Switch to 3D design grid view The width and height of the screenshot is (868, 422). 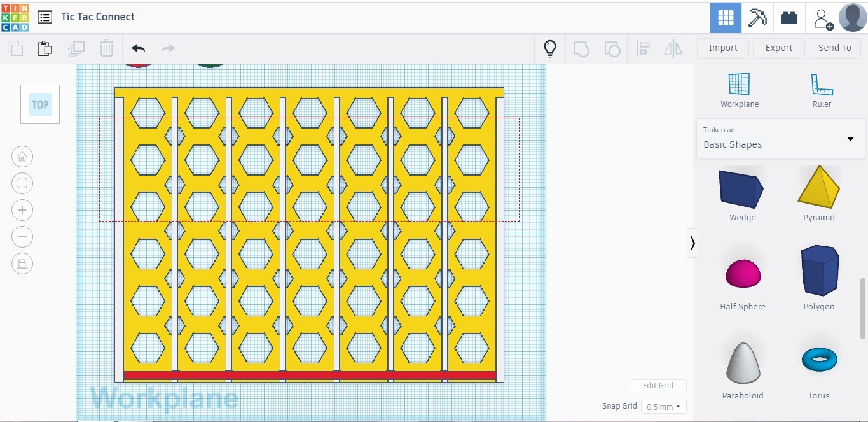click(x=726, y=17)
